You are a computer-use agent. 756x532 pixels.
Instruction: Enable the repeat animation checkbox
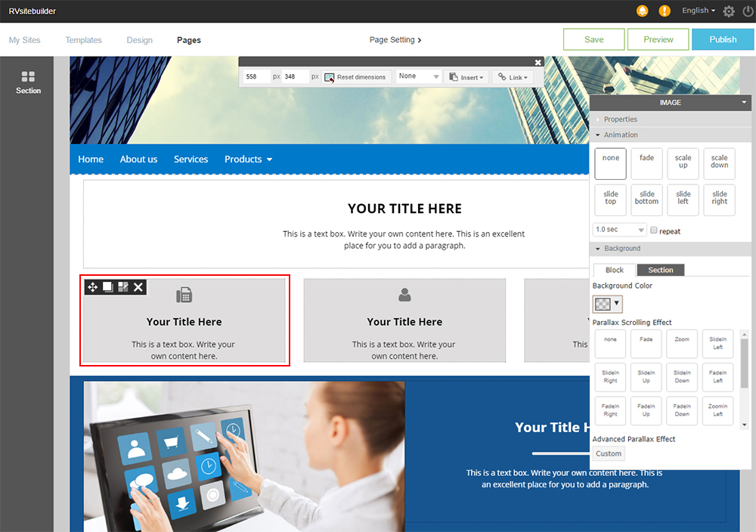pyautogui.click(x=654, y=230)
